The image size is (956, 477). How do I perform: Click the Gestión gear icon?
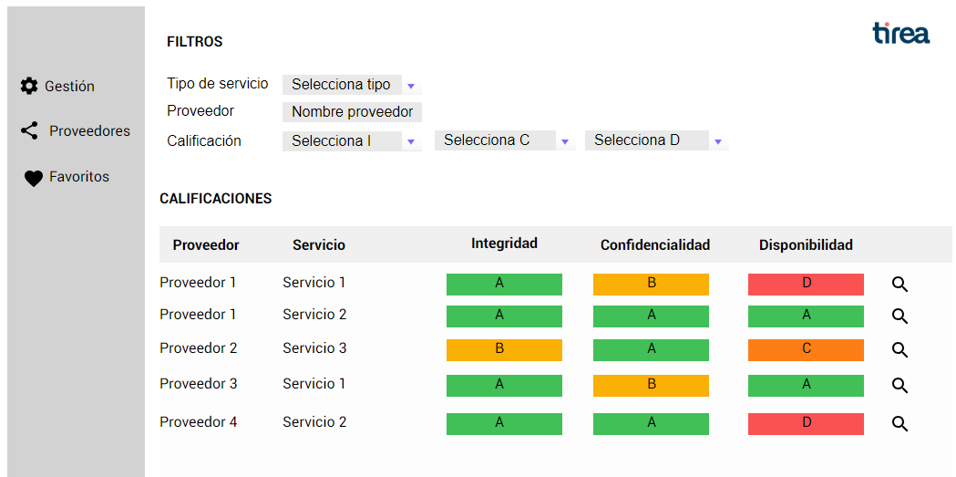pyautogui.click(x=29, y=86)
